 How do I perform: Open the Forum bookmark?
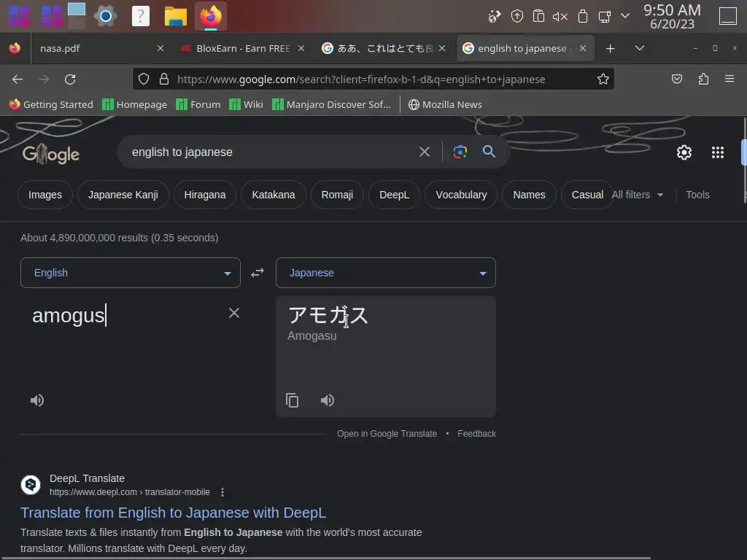[198, 104]
